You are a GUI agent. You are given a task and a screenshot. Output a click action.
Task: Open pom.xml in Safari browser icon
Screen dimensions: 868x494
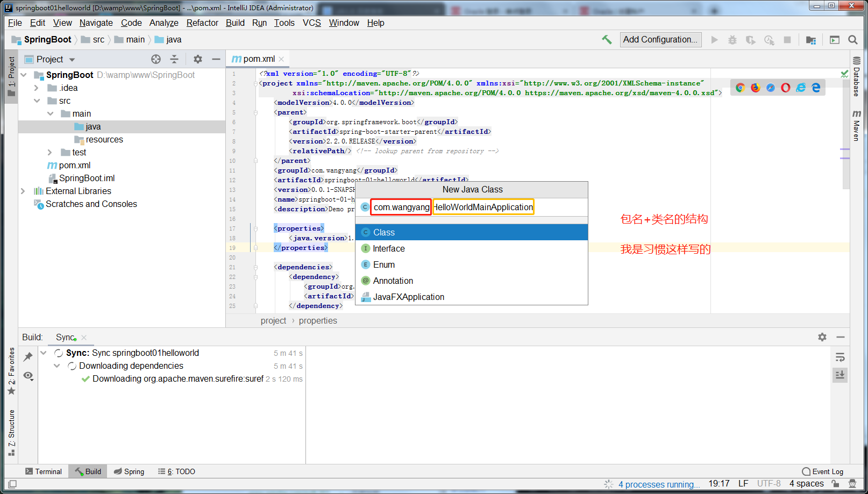point(771,88)
